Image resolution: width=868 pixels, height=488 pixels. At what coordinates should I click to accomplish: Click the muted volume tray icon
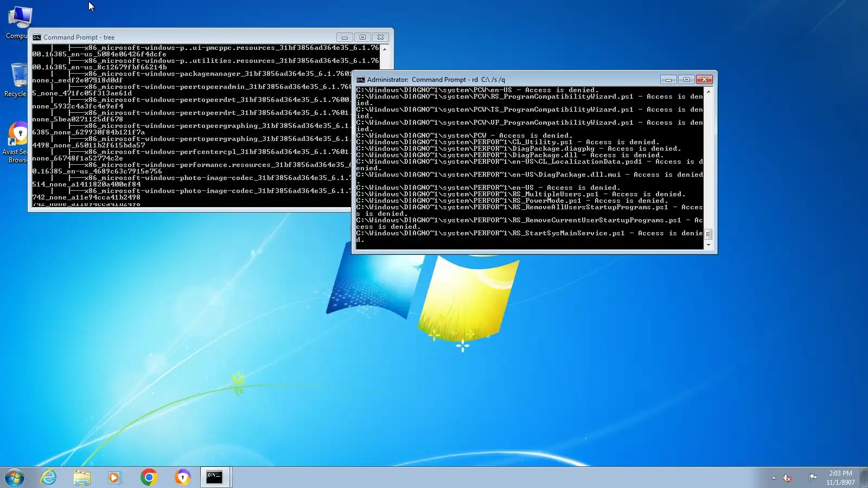pos(787,478)
